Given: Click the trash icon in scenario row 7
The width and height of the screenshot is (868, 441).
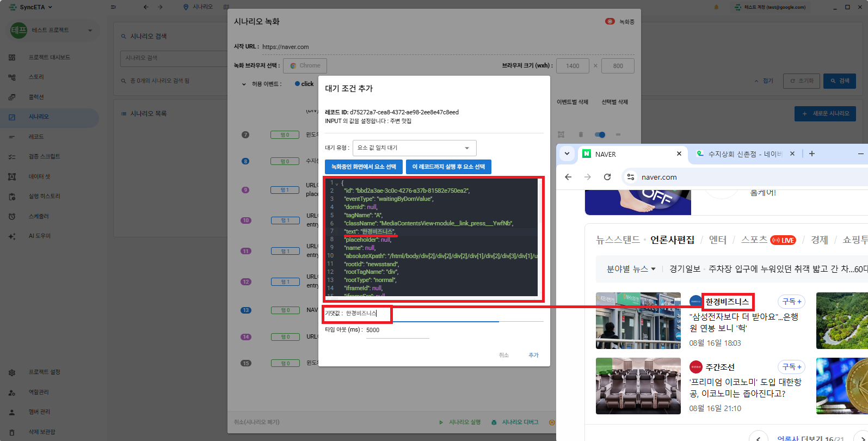Looking at the screenshot, I should 581,134.
